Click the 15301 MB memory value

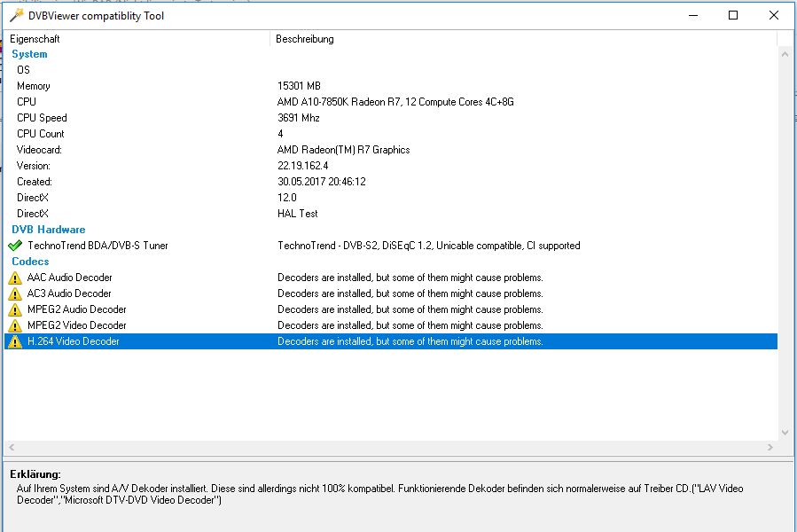point(299,86)
